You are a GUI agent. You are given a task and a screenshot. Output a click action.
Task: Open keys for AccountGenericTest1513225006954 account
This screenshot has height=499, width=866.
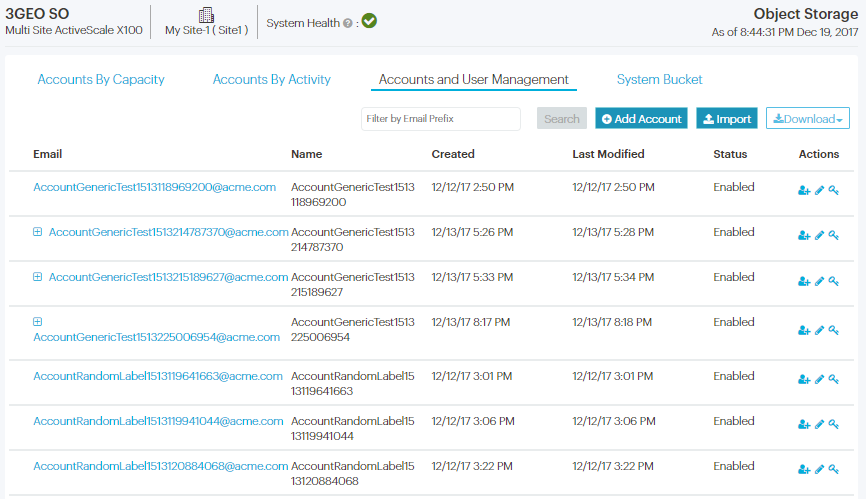834,331
